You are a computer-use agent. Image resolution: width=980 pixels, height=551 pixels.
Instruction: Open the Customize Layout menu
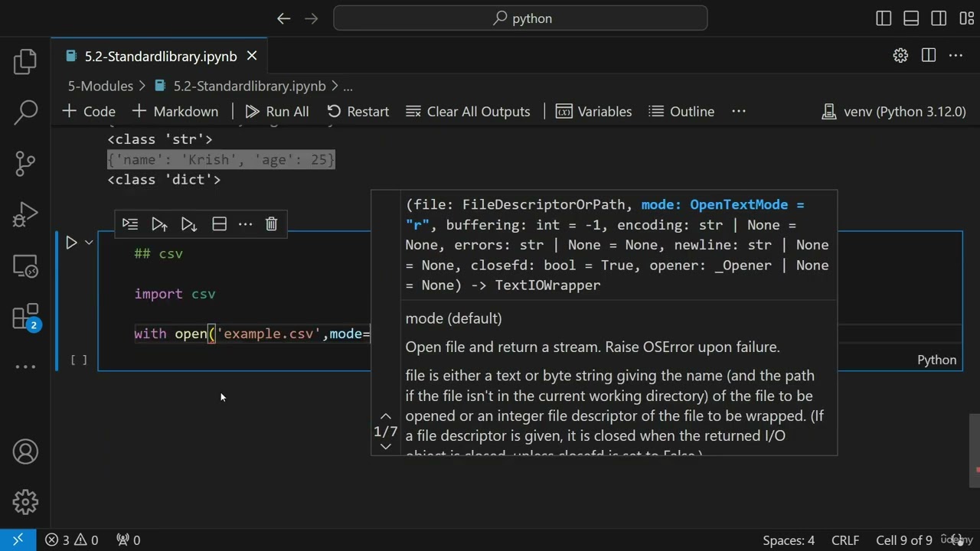coord(965,18)
